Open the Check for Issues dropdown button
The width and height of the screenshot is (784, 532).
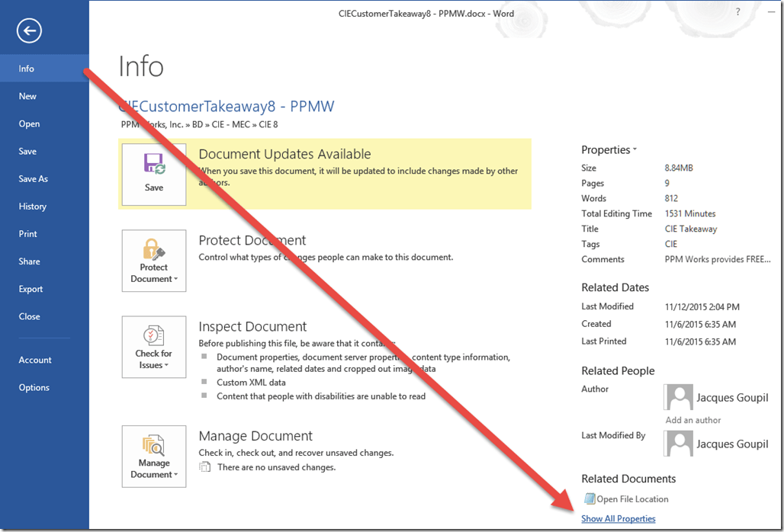[154, 347]
